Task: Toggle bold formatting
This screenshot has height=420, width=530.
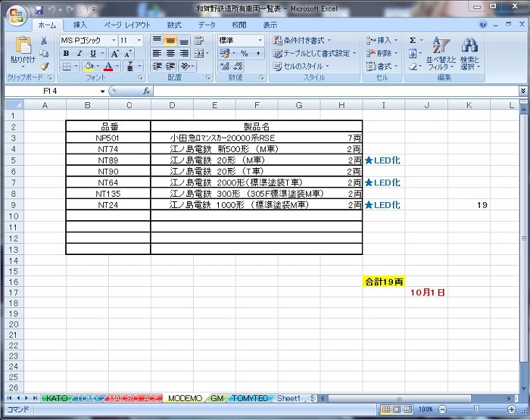Action: coord(67,54)
